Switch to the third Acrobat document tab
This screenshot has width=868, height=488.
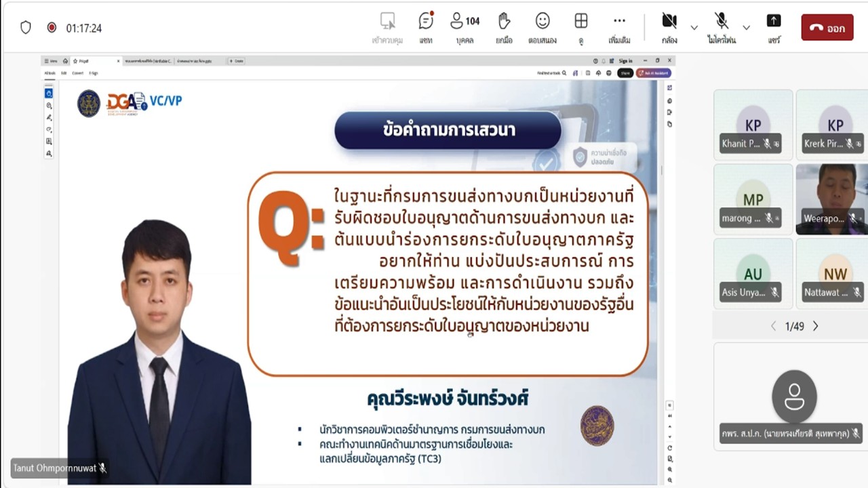tap(194, 61)
